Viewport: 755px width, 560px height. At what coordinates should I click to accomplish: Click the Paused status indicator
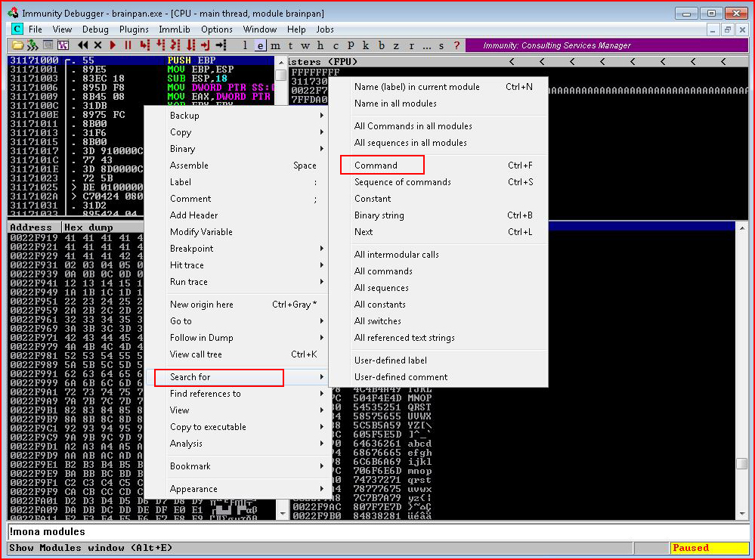coord(709,548)
